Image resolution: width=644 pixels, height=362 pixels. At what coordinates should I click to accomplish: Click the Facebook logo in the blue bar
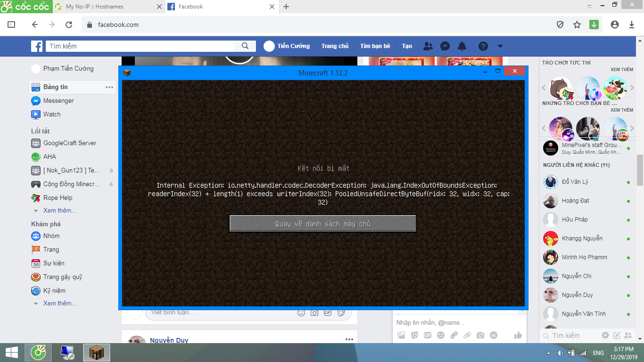coord(37,46)
